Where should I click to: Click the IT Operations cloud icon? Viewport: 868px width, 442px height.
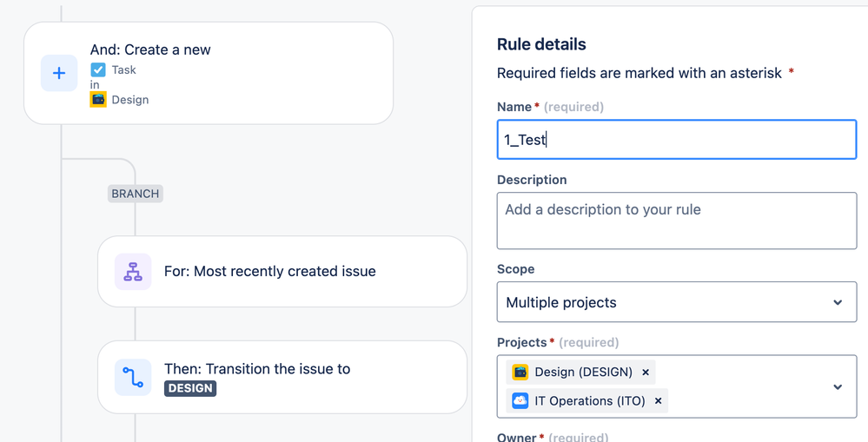click(520, 401)
